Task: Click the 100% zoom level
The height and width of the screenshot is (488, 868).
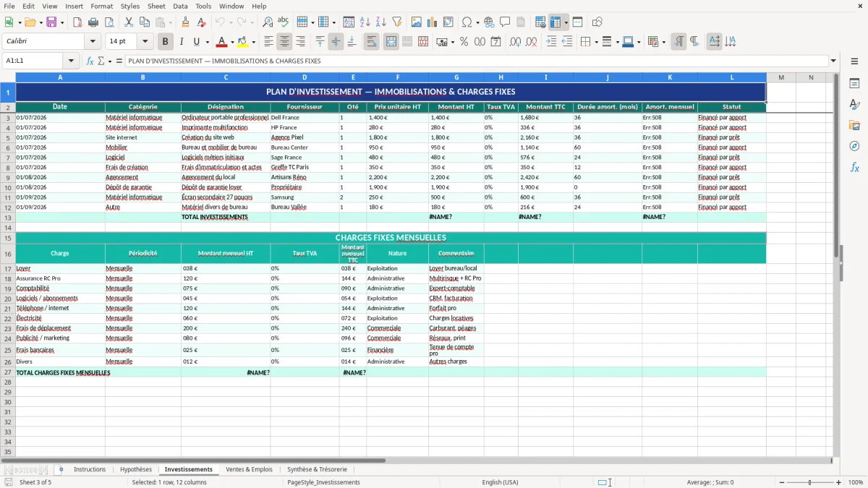Action: pyautogui.click(x=856, y=482)
